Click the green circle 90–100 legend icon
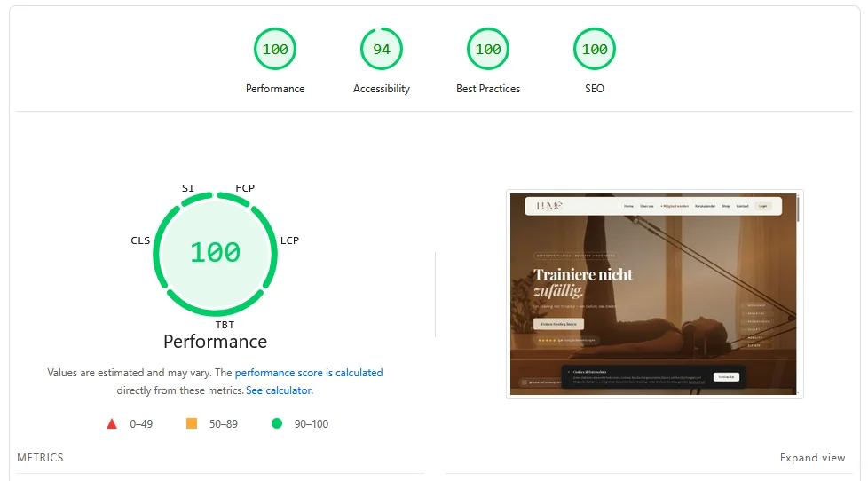The height and width of the screenshot is (481, 868). (277, 423)
